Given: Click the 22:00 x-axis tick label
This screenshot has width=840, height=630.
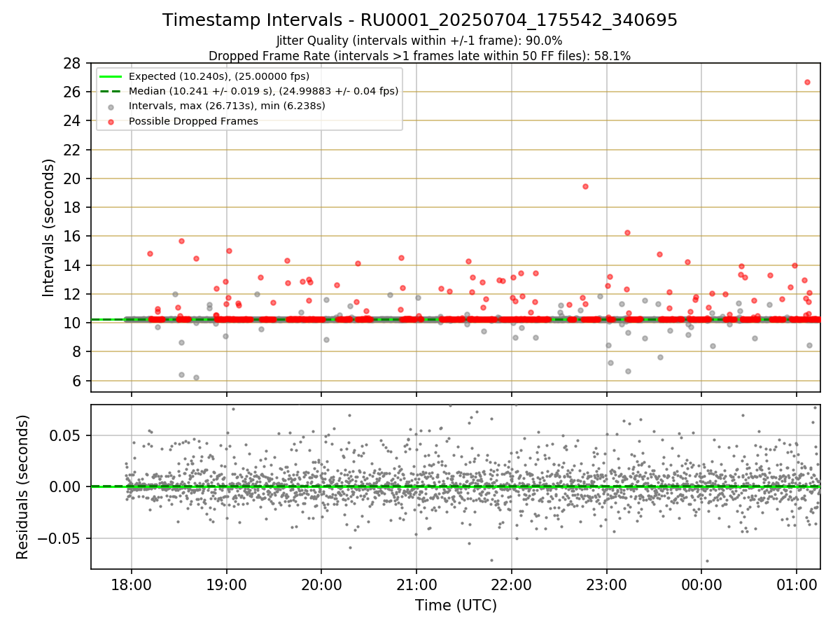Looking at the screenshot, I should (x=512, y=584).
